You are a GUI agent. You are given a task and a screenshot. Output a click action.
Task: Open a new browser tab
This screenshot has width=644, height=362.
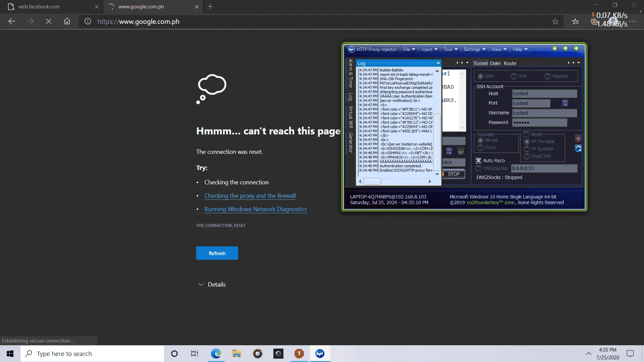tap(210, 7)
